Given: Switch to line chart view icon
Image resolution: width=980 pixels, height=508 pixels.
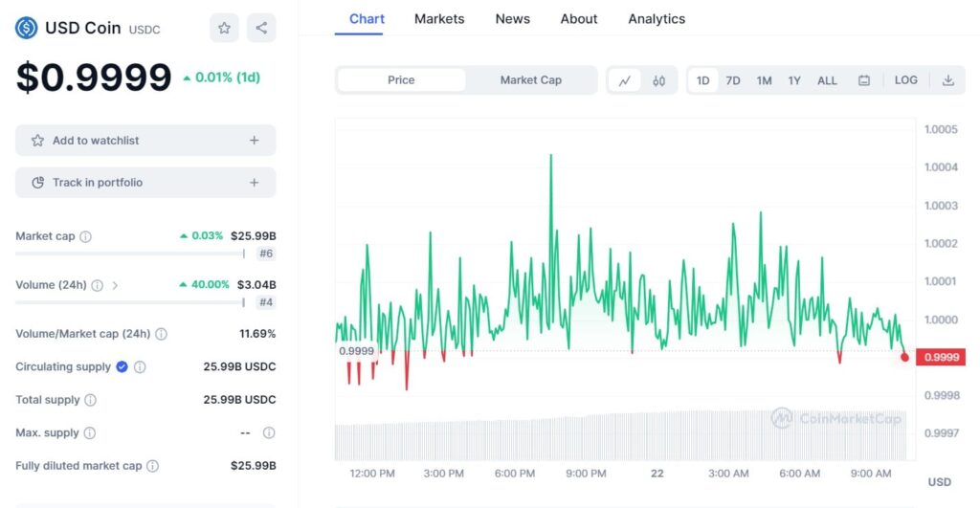Looking at the screenshot, I should 624,80.
